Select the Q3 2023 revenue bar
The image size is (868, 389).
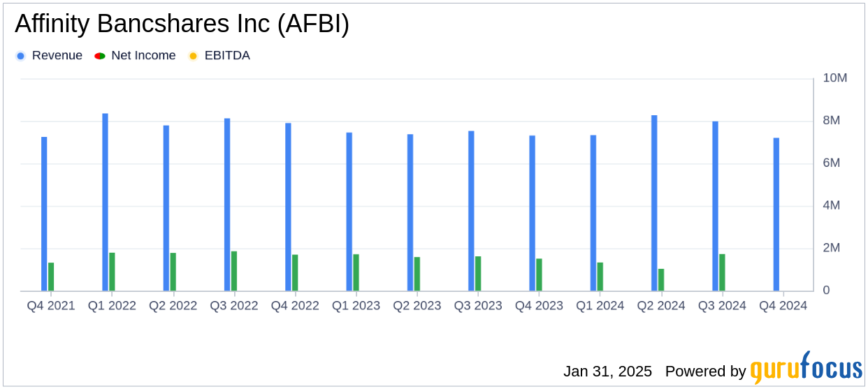[471, 211]
